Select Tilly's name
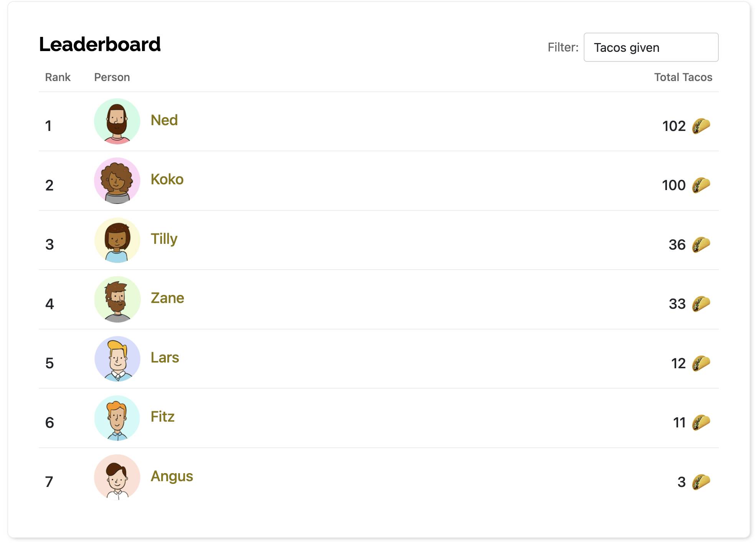The height and width of the screenshot is (543, 756). pyautogui.click(x=163, y=238)
